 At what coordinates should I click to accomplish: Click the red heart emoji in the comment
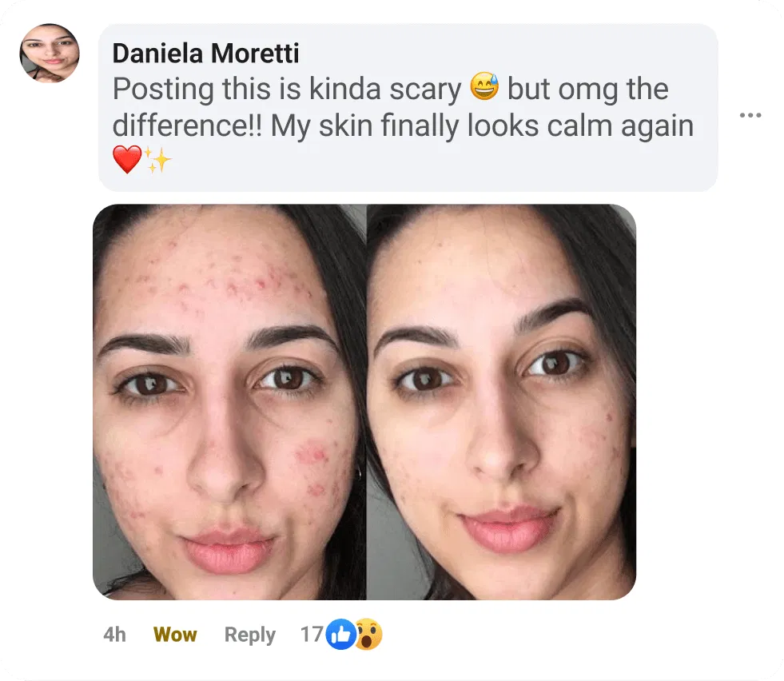127,160
